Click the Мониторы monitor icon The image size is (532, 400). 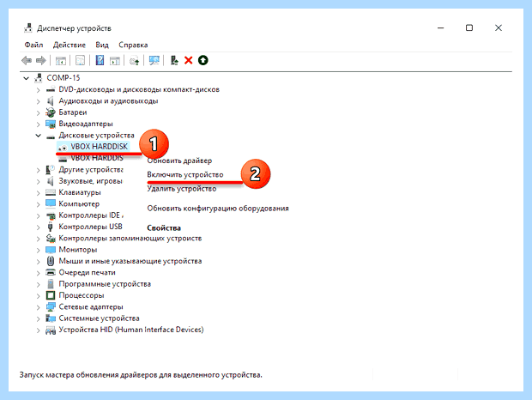click(51, 250)
